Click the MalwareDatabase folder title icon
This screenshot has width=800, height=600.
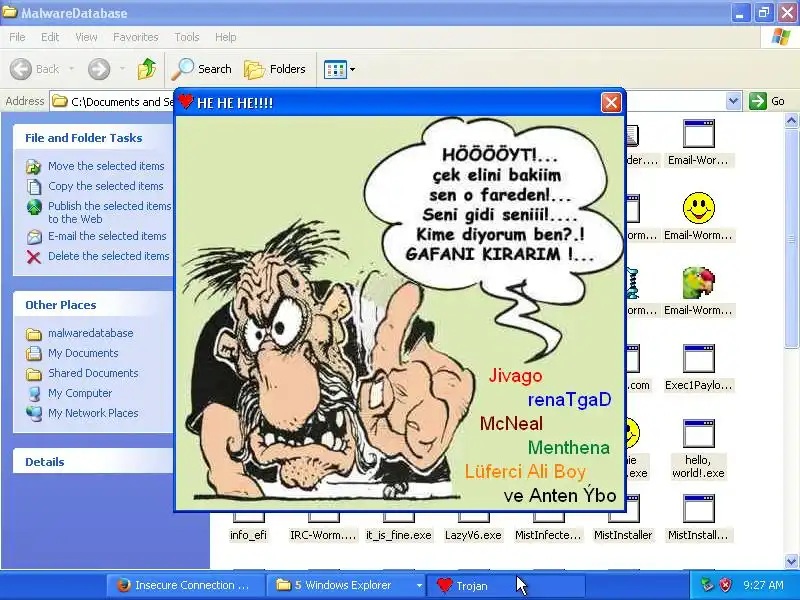coord(9,12)
